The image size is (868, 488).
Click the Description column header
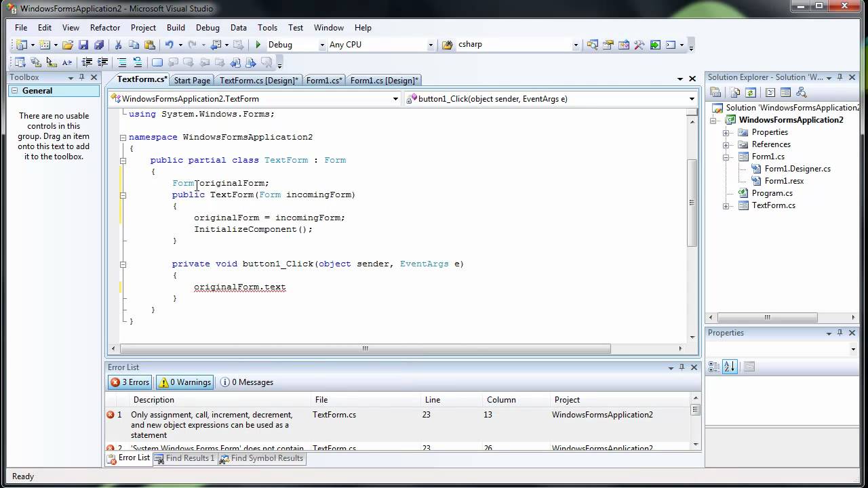(x=154, y=400)
